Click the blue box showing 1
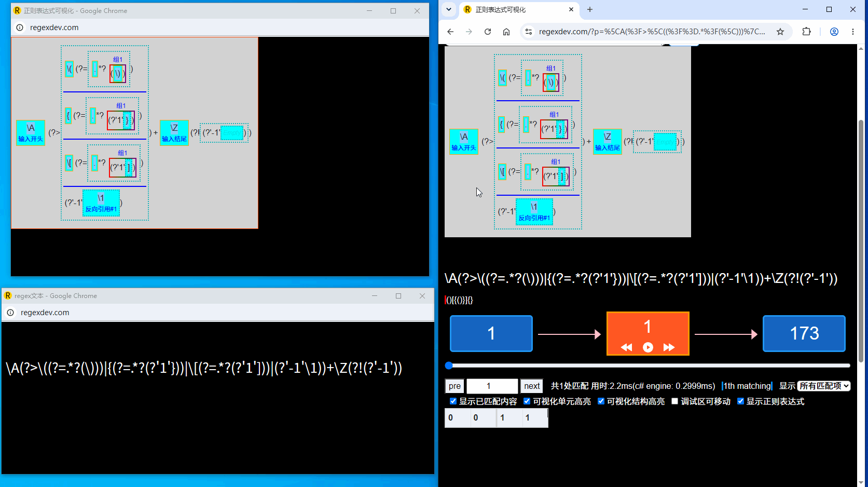 tap(491, 333)
